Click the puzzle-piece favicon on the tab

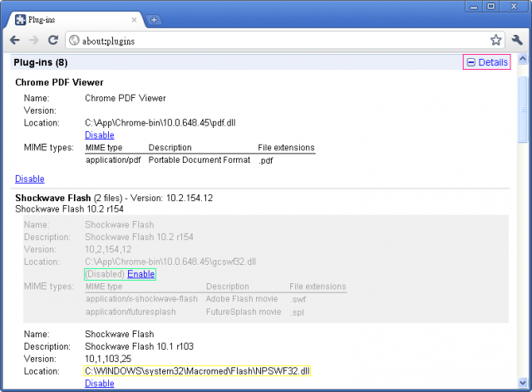click(x=20, y=20)
